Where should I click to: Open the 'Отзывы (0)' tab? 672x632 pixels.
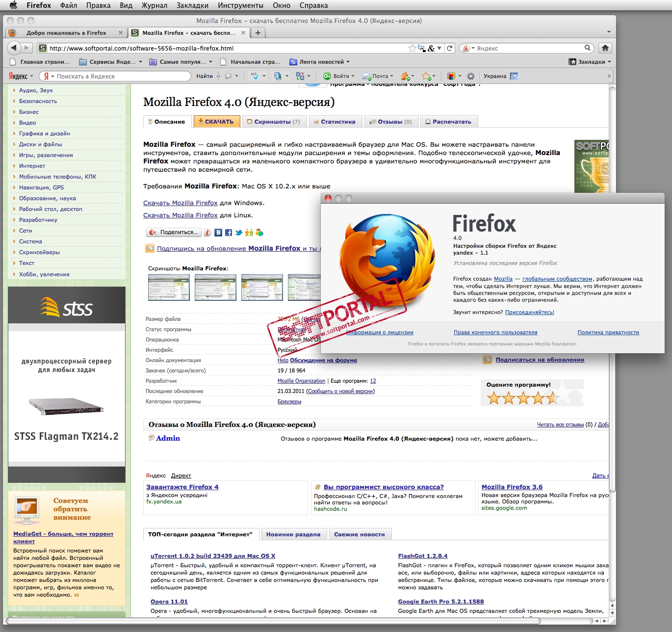click(391, 122)
